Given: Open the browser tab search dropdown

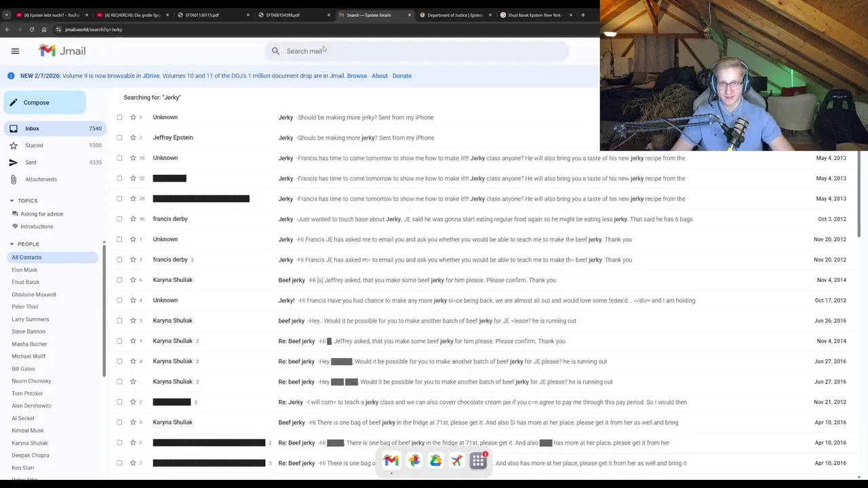Looking at the screenshot, I should point(6,15).
